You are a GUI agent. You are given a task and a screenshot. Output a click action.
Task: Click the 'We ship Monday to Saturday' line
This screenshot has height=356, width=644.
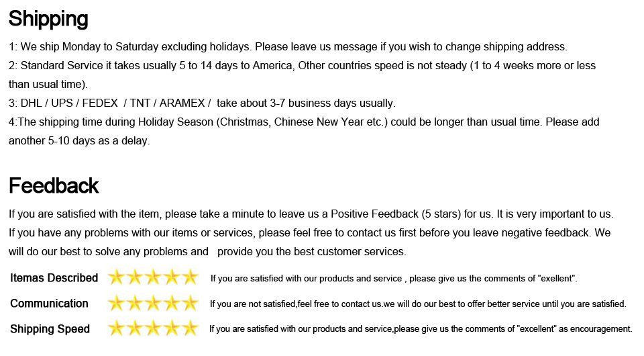coord(288,47)
